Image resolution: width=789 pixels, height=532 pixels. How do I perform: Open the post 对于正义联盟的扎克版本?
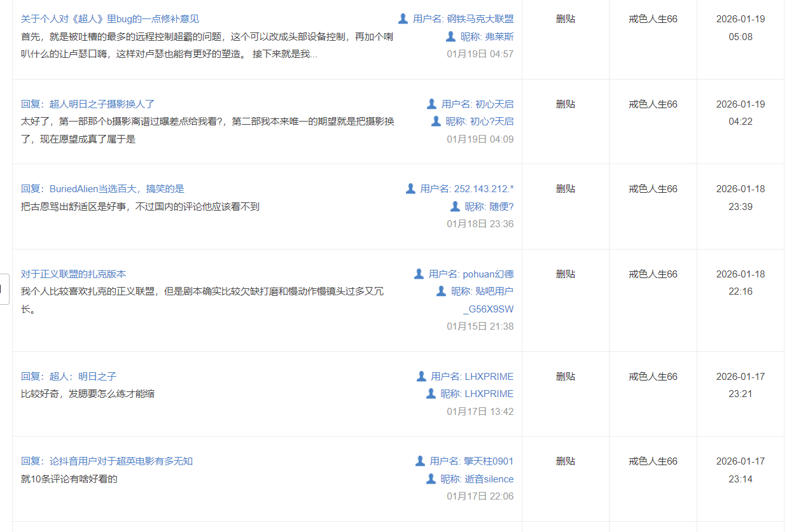[73, 274]
